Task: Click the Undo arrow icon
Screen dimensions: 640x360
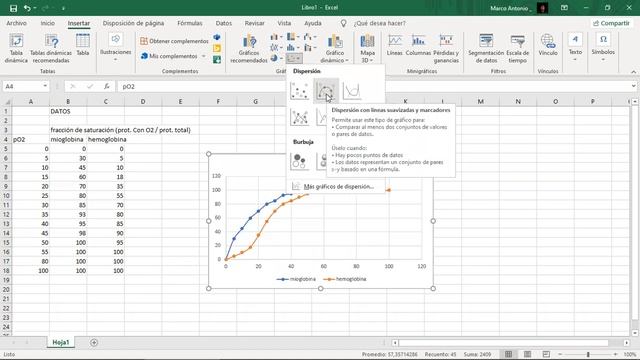Action: tap(27, 8)
